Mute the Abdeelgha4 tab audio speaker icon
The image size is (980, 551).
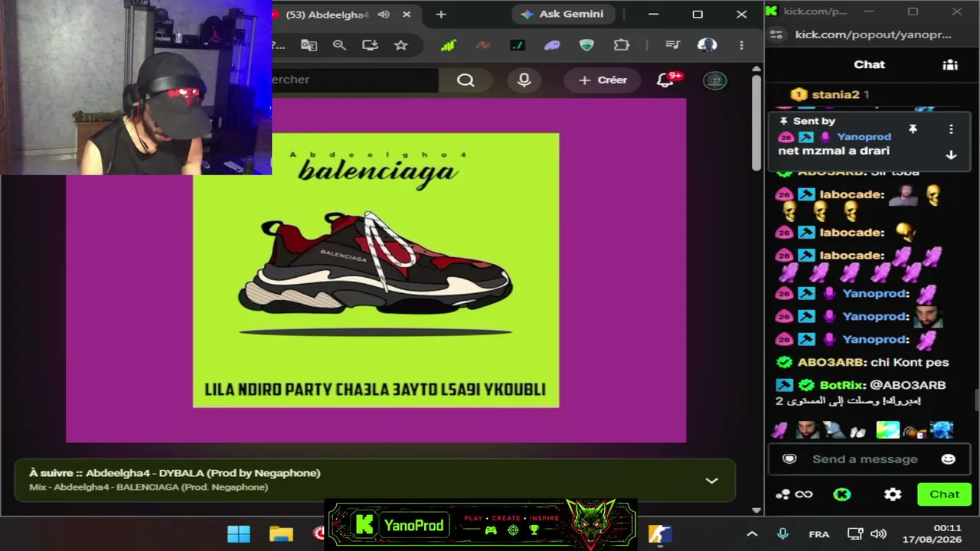tap(384, 15)
